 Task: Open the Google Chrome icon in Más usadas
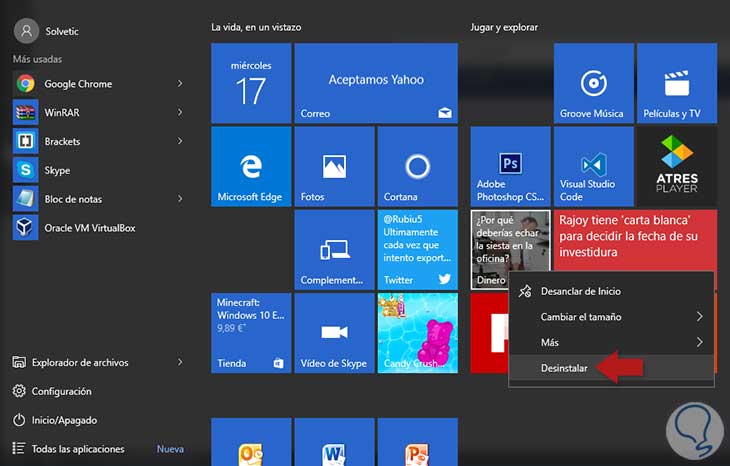click(x=26, y=84)
